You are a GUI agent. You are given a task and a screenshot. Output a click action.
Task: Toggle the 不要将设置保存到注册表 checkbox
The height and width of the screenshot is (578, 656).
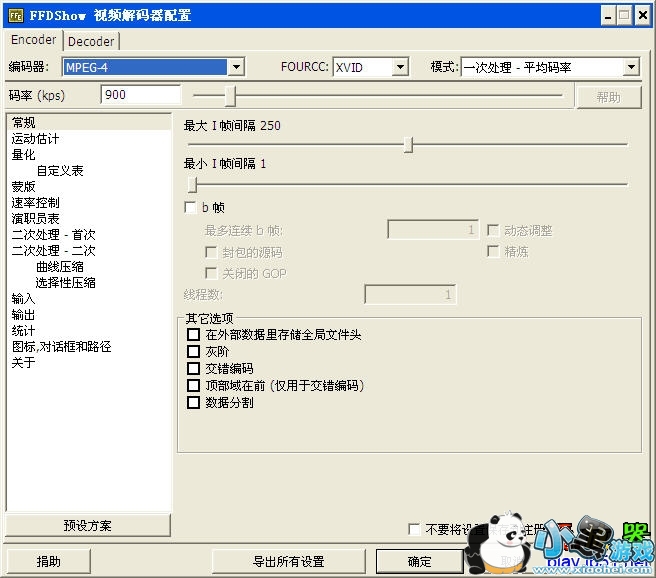coord(414,529)
